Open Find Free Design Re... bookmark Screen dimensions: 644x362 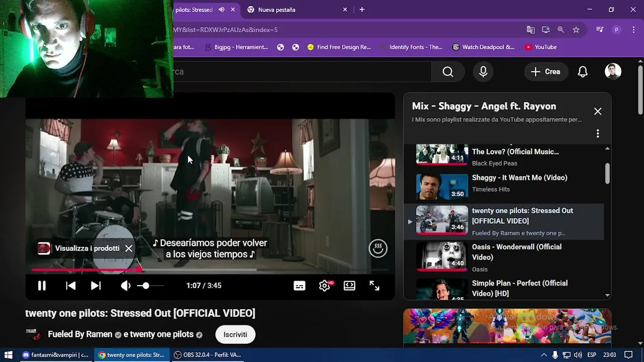339,47
